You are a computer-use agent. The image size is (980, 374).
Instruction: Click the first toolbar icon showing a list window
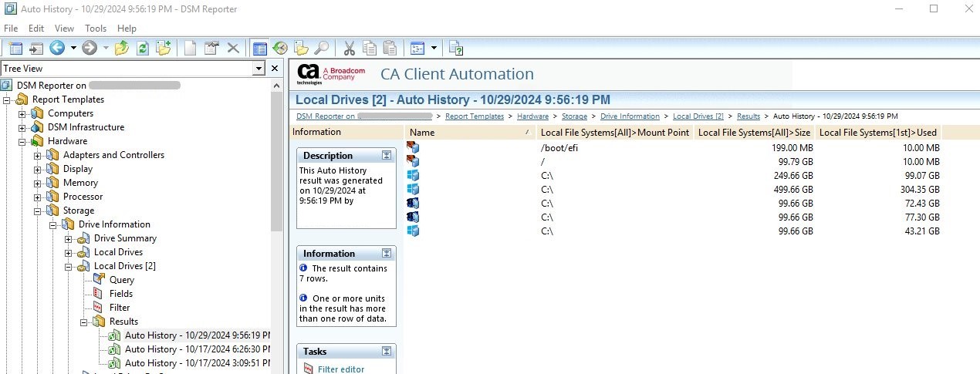[x=16, y=48]
